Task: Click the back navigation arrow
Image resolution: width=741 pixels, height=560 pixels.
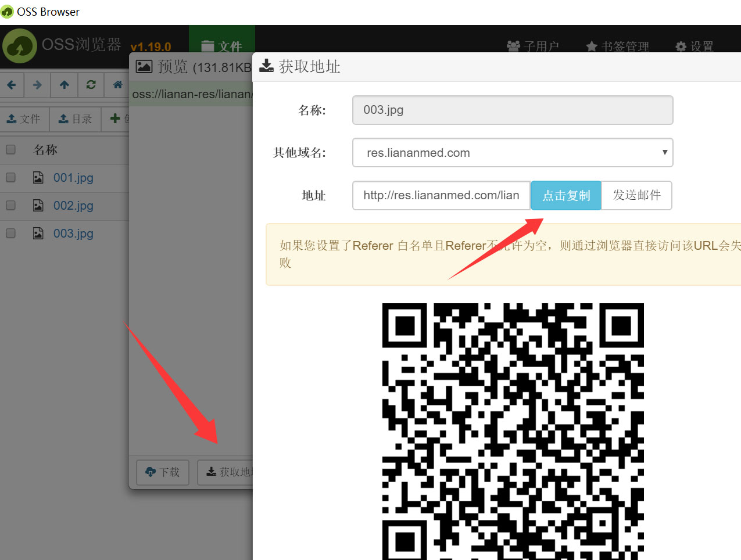Action: (12, 85)
